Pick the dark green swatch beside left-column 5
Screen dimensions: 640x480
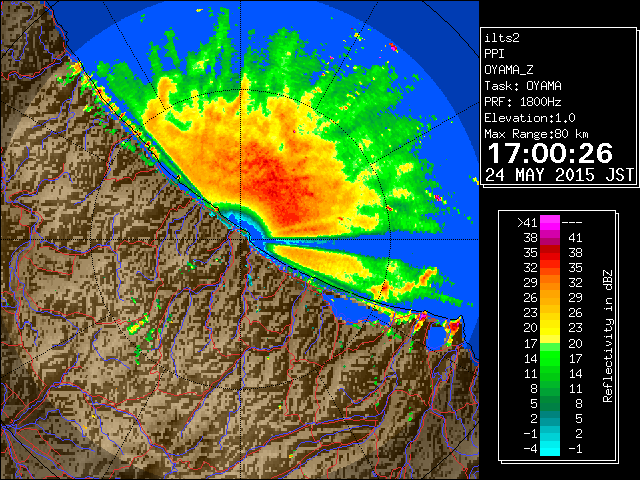[550, 403]
